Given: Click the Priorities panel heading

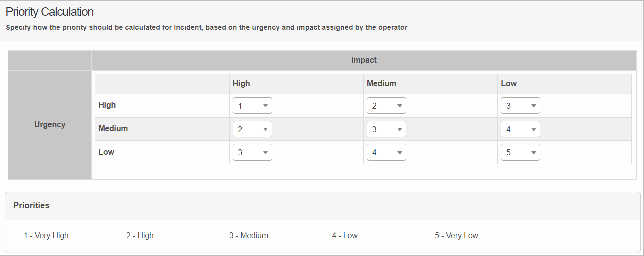Looking at the screenshot, I should [x=31, y=205].
